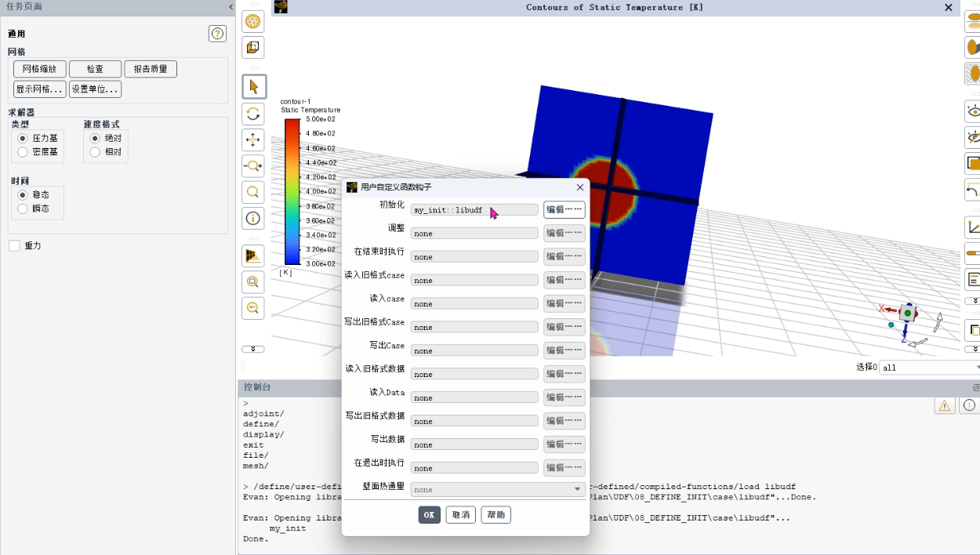Viewport: 980px width, 555px height.
Task: Click the axes plot icon in right toolbar
Action: 973,227
